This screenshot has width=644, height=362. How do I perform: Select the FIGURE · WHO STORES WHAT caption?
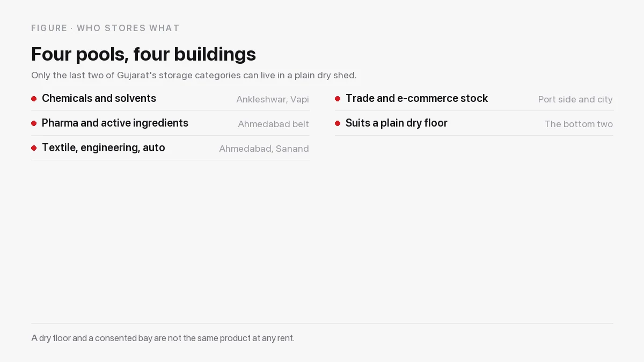(105, 28)
